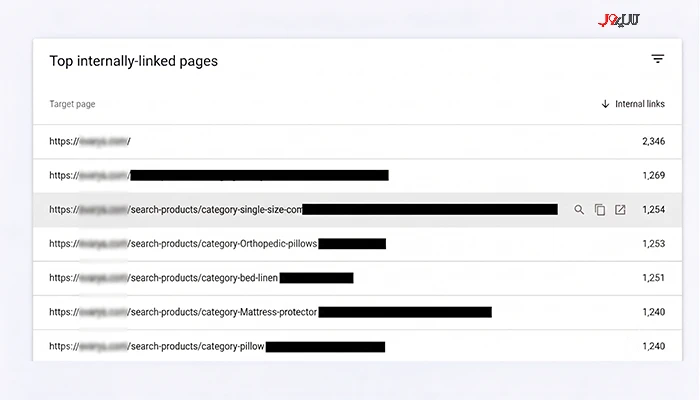Open highlighted URL in new tab icon
This screenshot has height=400, width=700.
coord(620,210)
